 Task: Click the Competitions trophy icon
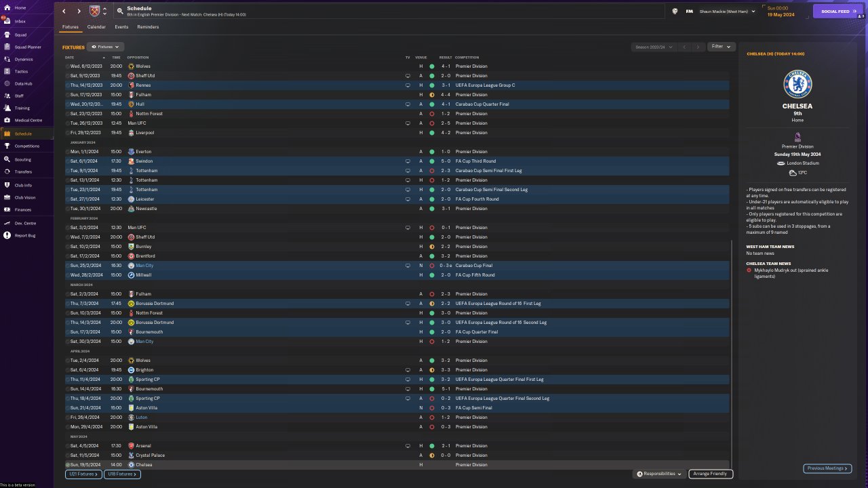(7, 146)
